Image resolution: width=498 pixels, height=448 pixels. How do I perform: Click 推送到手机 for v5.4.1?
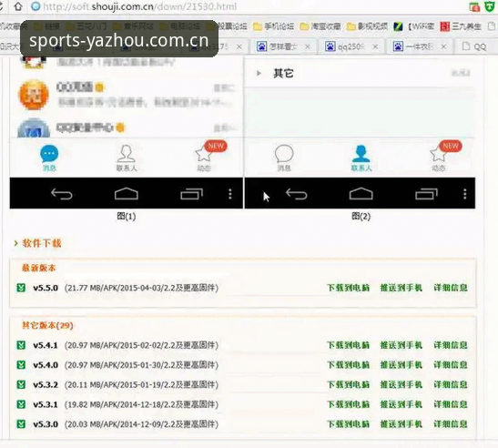click(x=401, y=345)
